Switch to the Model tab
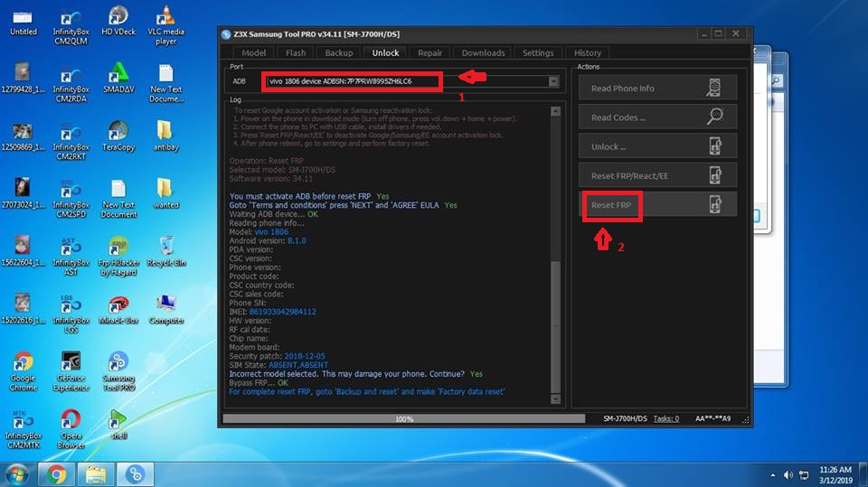This screenshot has height=487, width=868. tap(253, 53)
